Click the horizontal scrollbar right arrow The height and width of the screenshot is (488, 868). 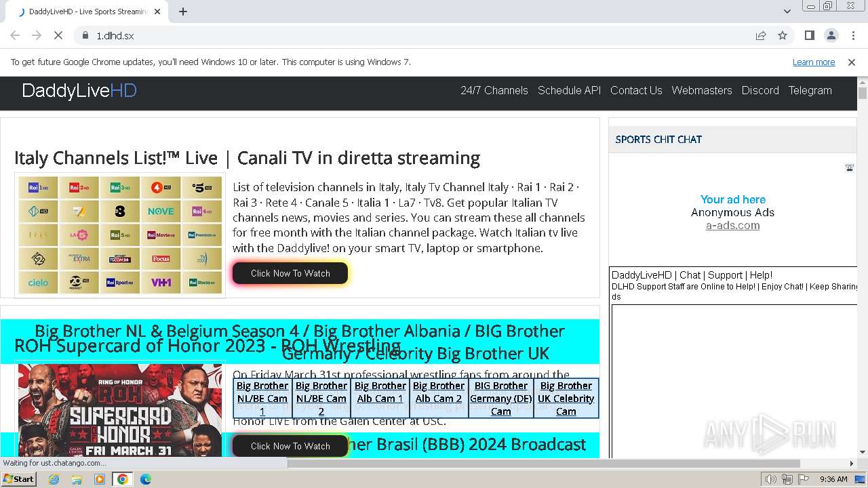(852, 464)
